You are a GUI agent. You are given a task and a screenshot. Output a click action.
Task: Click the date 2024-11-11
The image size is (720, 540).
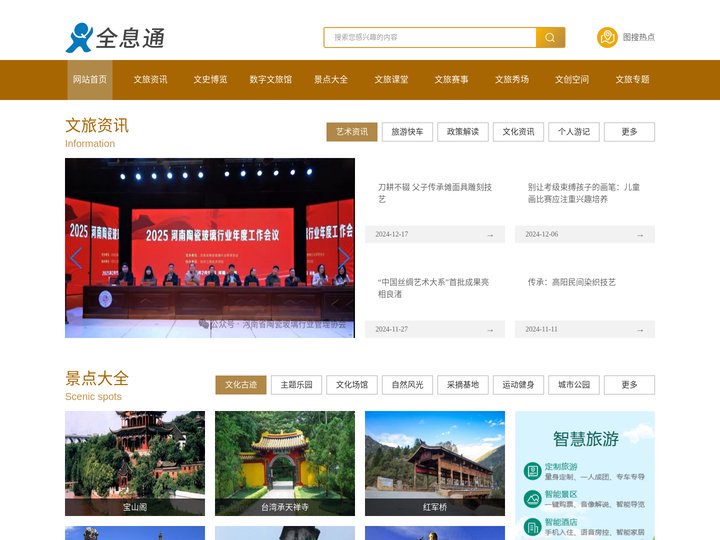click(x=541, y=330)
